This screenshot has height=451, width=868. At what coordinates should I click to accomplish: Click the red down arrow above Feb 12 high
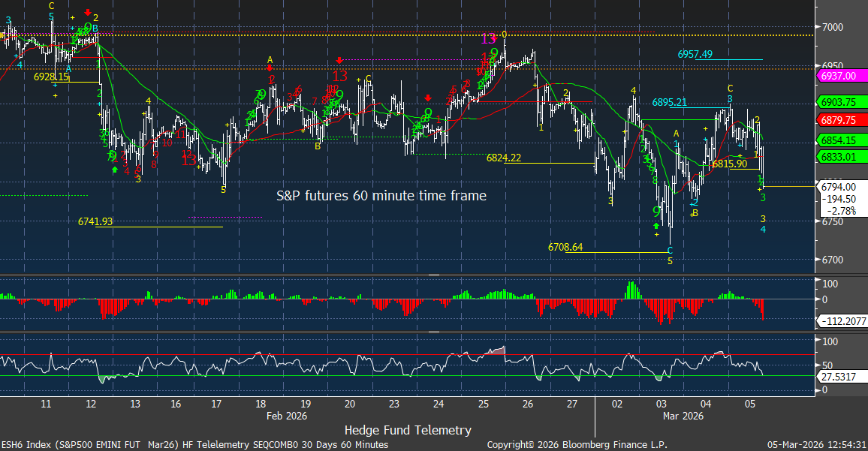click(89, 13)
